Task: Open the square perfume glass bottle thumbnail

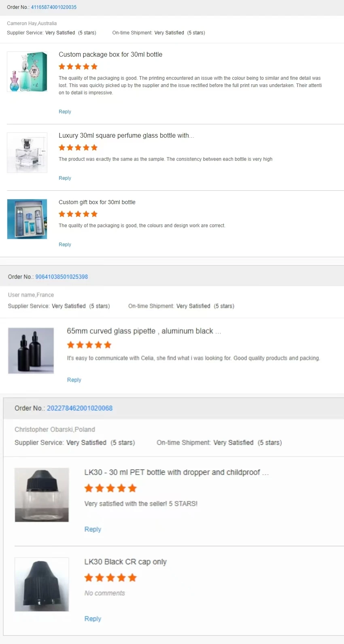Action: [x=27, y=153]
